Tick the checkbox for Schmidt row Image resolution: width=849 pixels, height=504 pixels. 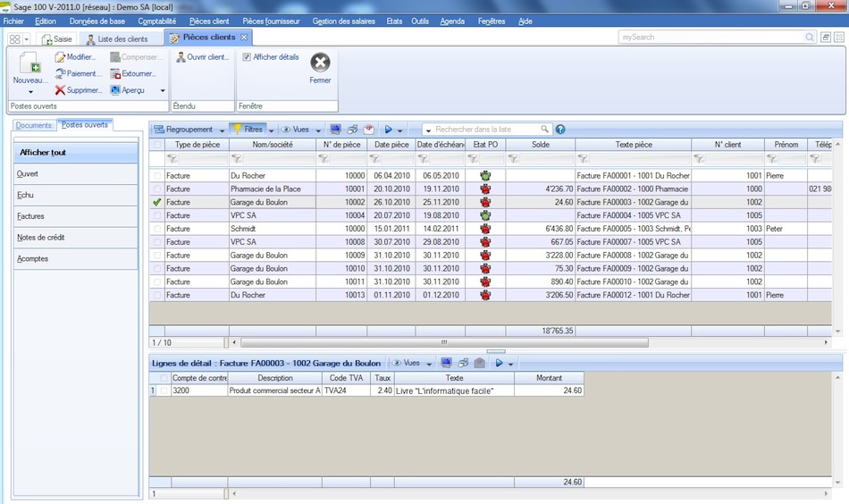pos(157,229)
